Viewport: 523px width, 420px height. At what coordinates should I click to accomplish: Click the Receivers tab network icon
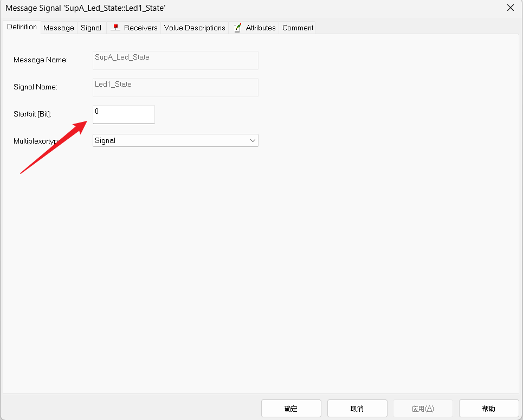coord(115,27)
